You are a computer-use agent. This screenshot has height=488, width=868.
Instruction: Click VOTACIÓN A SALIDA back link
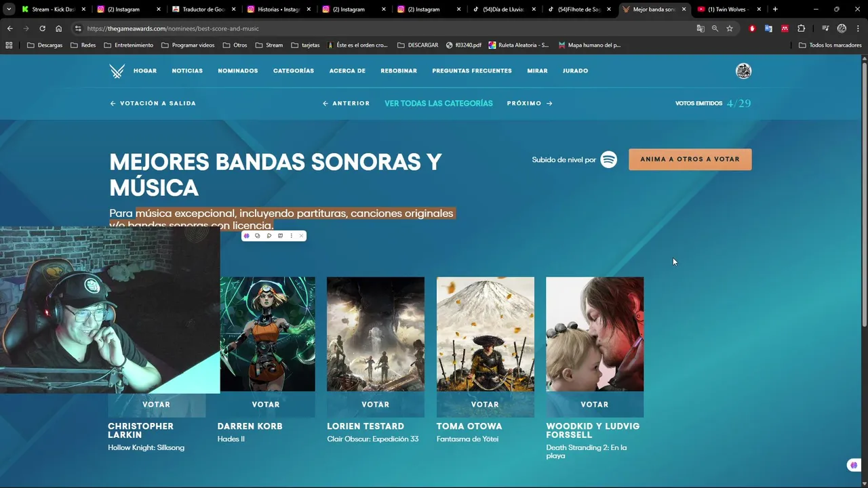(x=153, y=104)
